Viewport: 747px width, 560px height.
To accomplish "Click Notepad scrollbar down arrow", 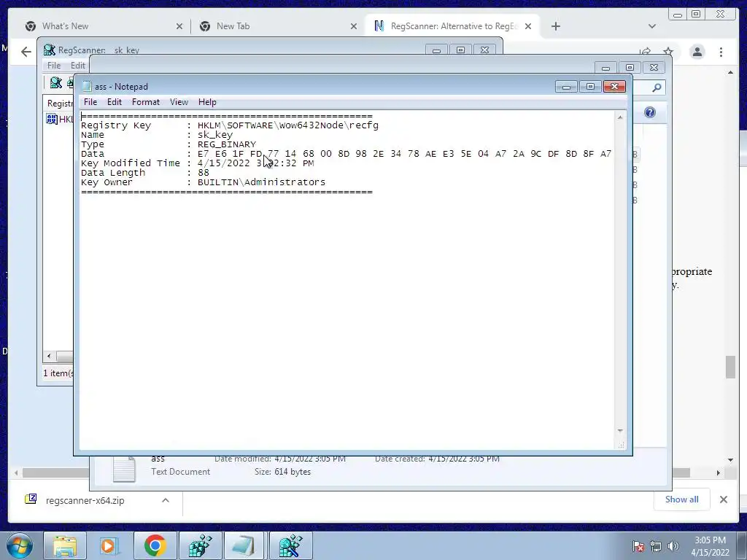I will (620, 430).
